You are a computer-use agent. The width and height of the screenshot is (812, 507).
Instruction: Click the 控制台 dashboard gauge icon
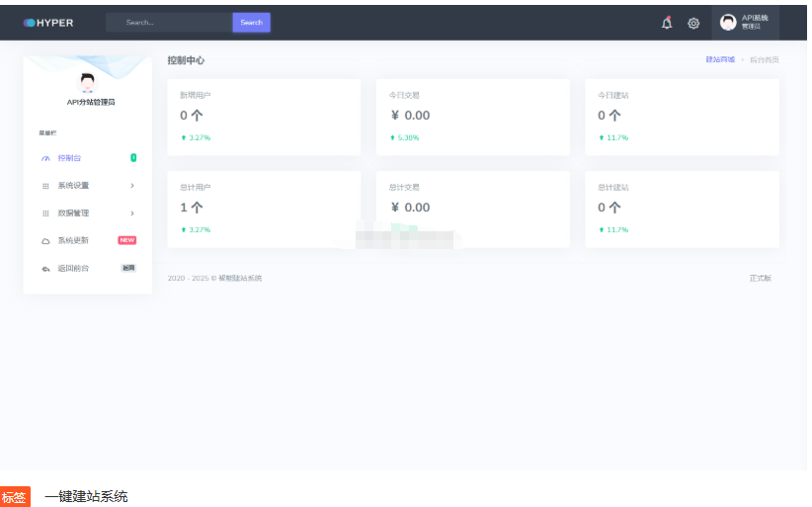45,158
